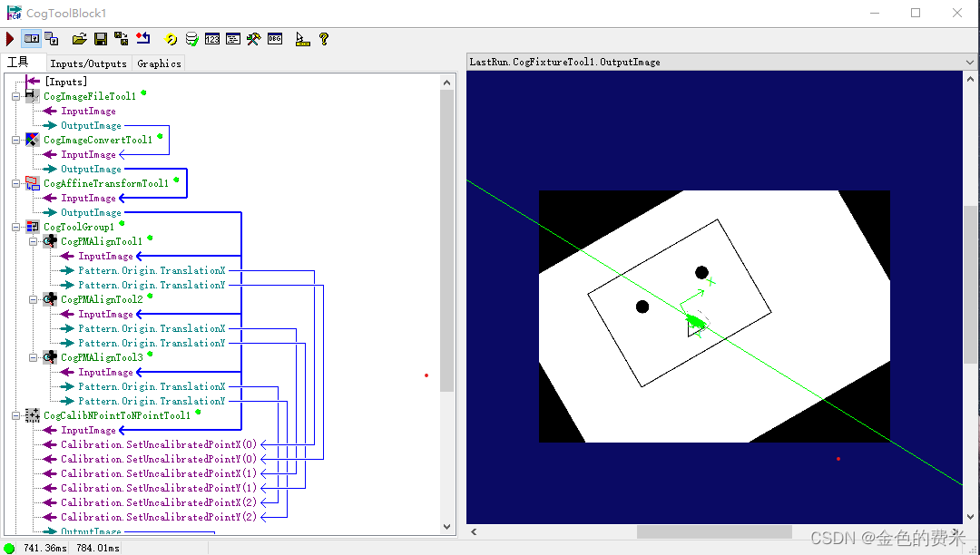The width and height of the screenshot is (980, 555).
Task: Collapse the CogCalibNPointToNPointTool1 node
Action: click(x=16, y=415)
